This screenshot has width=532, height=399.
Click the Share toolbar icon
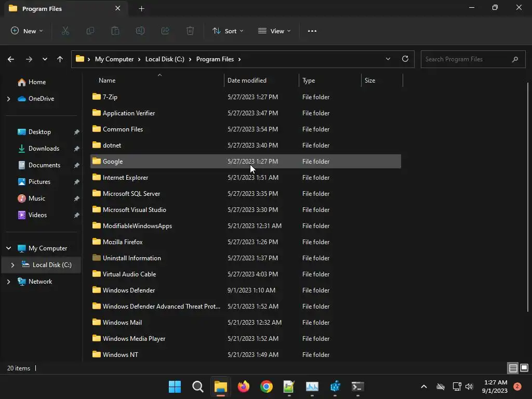point(165,31)
